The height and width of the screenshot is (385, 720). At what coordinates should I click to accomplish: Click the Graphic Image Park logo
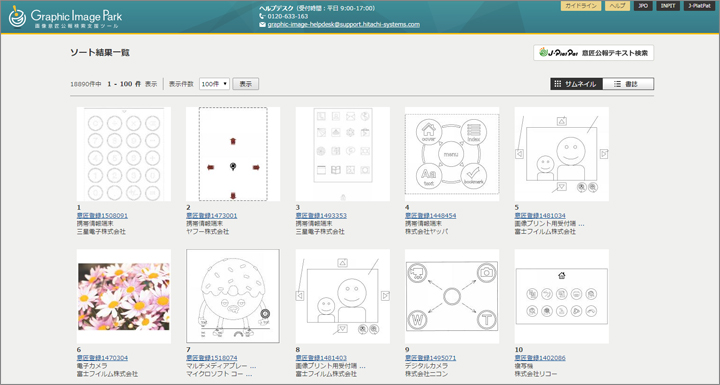65,17
